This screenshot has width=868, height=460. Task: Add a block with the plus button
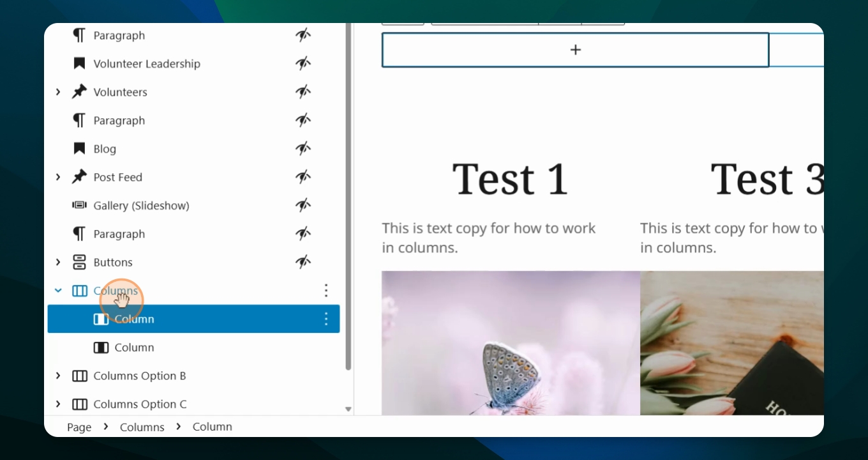tap(575, 50)
